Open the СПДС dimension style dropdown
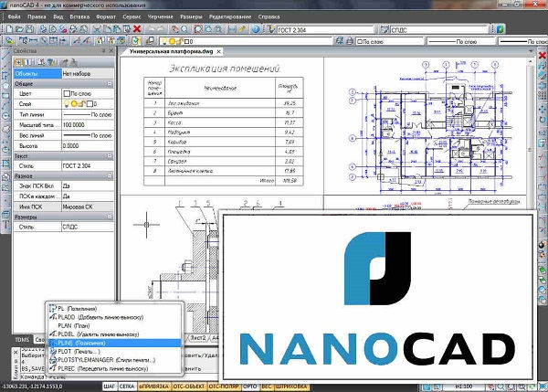This screenshot has height=392, width=548. pyautogui.click(x=439, y=30)
